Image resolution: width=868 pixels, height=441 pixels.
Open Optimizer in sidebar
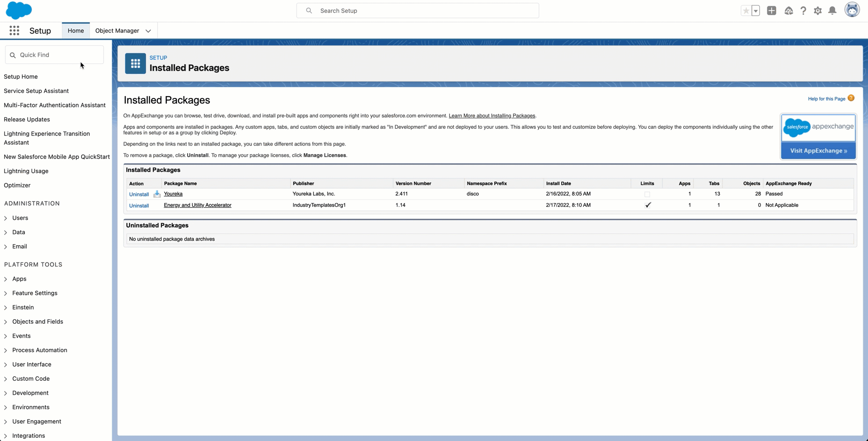(17, 185)
